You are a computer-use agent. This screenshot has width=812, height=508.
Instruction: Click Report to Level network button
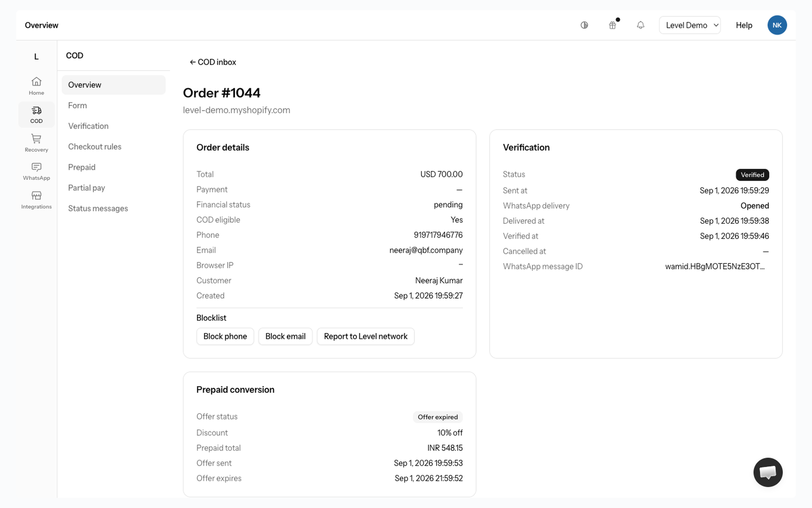coord(365,336)
